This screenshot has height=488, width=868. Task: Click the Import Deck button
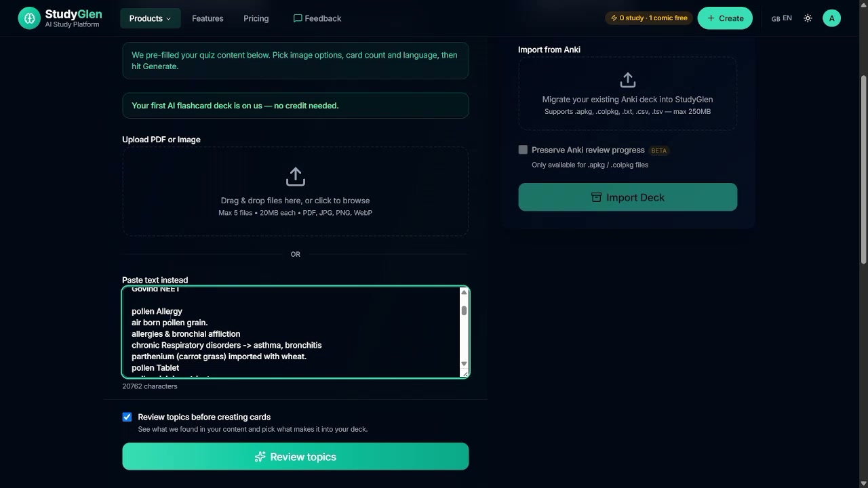pos(627,197)
